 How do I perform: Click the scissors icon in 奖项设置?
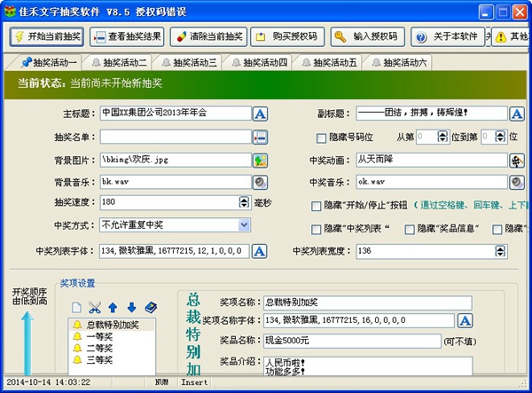tap(95, 307)
